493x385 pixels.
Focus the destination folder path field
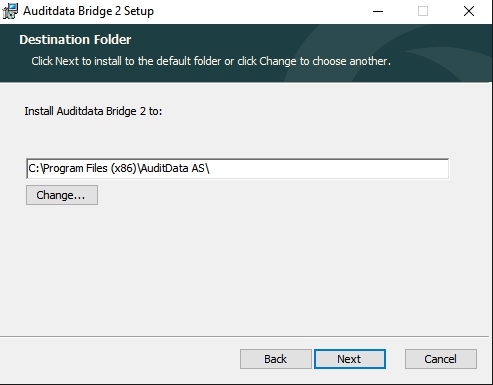[237, 169]
